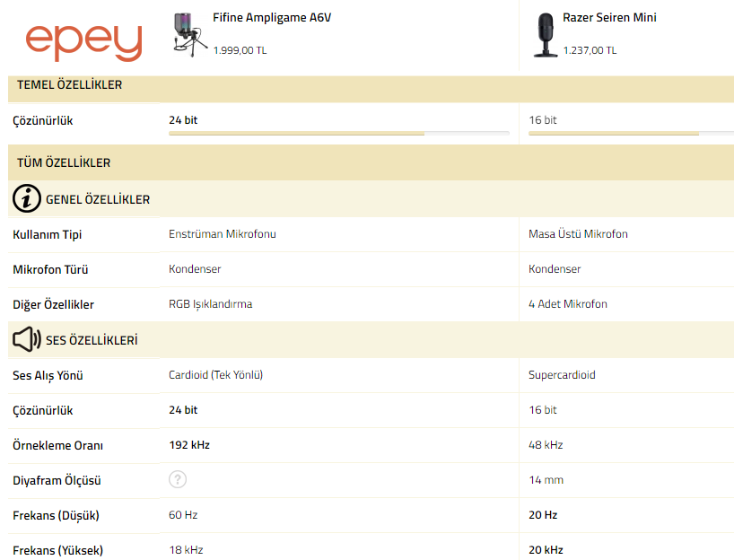Click the RGB Işıklandırma value
Image resolution: width=734 pixels, height=560 pixels.
click(x=210, y=304)
